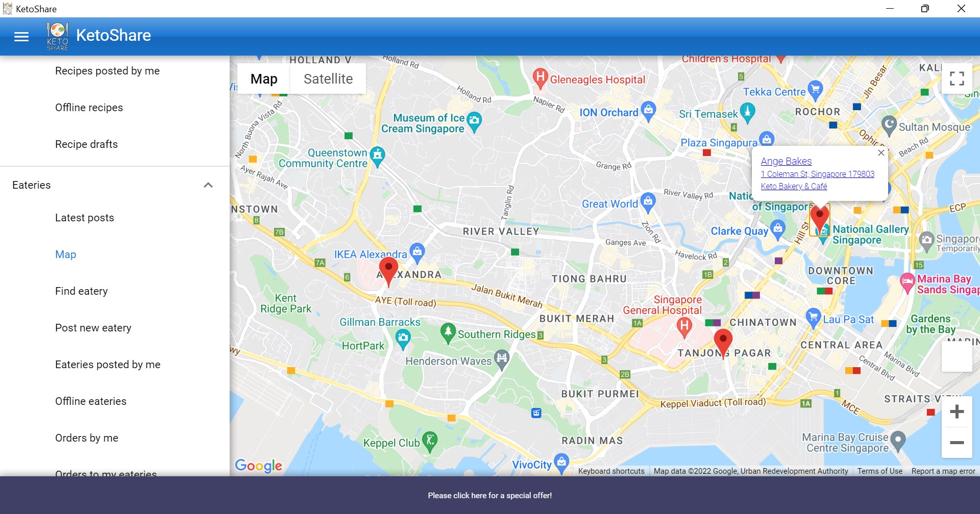Click the VivoCity shopping pin
This screenshot has height=514, width=980.
(561, 464)
